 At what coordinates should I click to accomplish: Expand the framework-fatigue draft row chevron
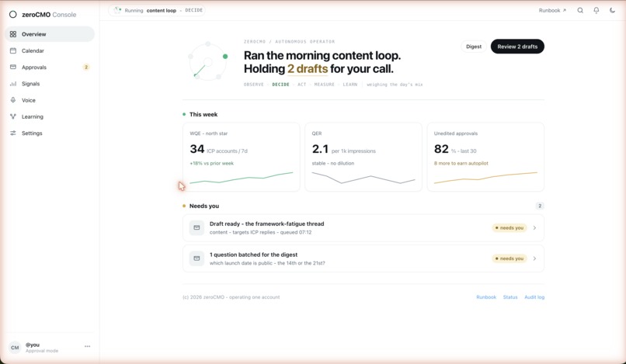534,228
